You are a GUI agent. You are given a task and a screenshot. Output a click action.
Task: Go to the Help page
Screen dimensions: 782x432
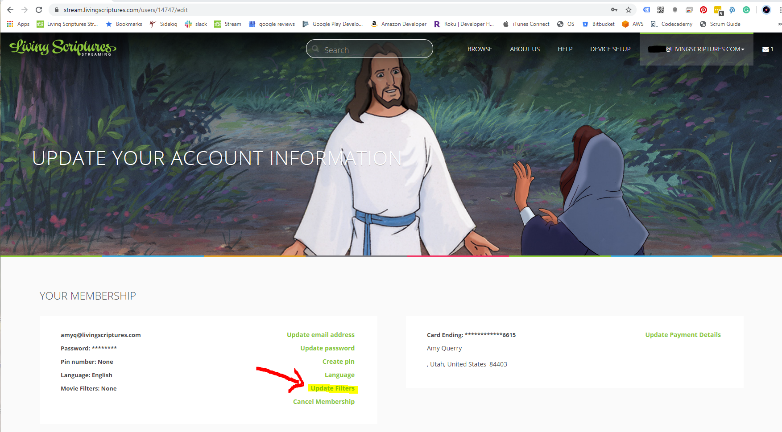(565, 48)
